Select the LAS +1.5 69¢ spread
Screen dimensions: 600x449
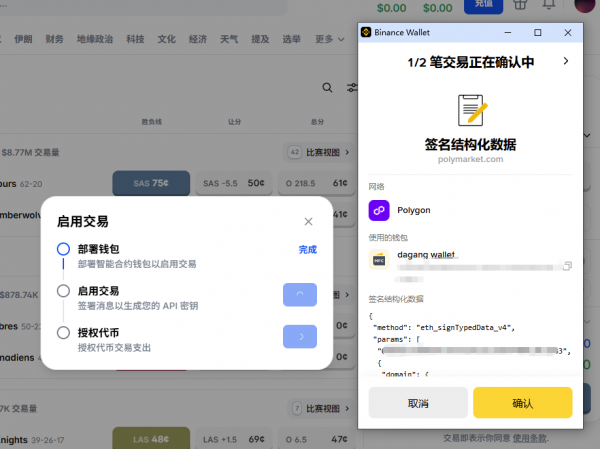pyautogui.click(x=234, y=439)
